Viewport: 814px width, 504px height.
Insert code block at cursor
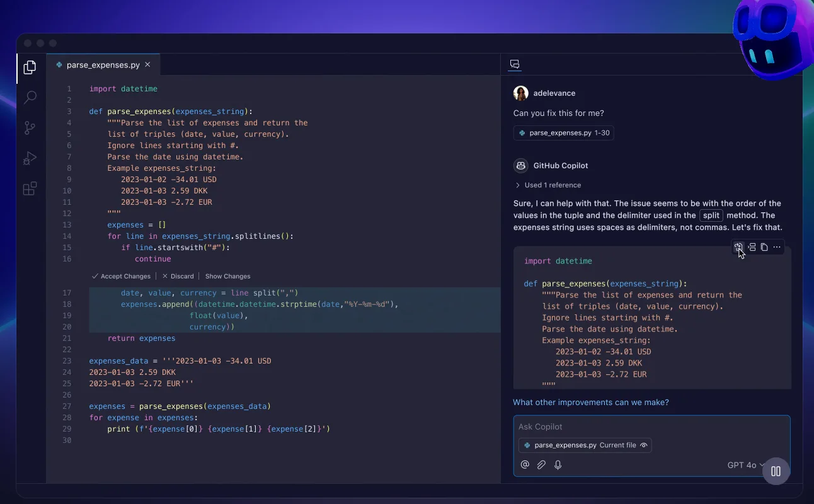point(752,247)
